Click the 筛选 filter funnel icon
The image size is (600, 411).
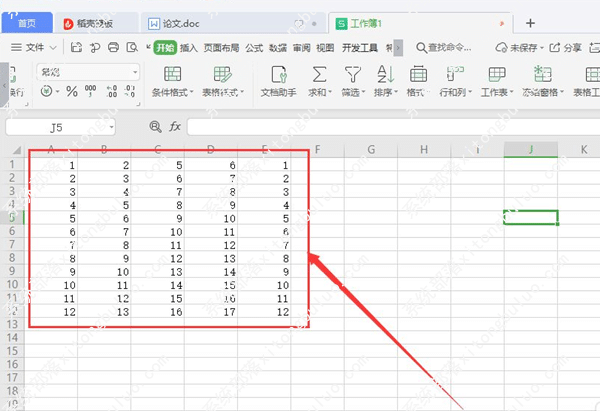352,74
